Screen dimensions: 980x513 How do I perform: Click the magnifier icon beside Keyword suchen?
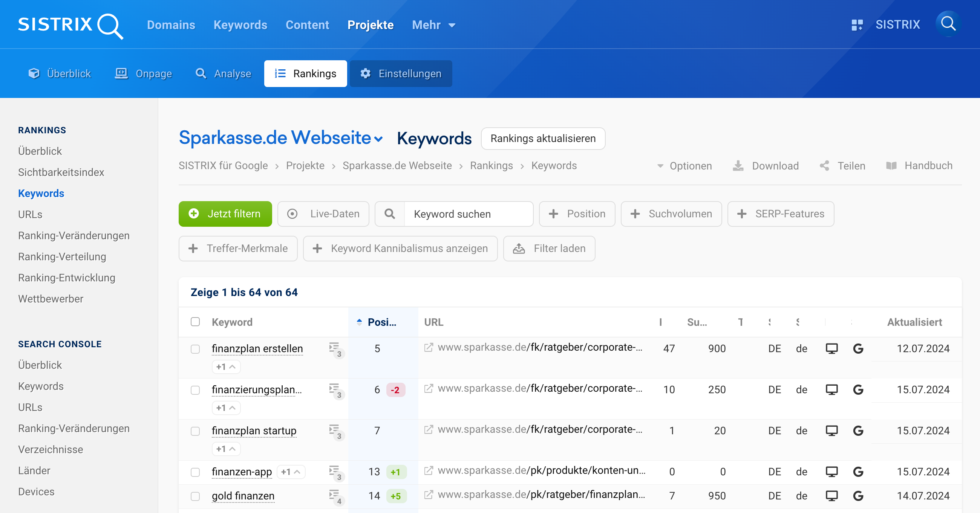pyautogui.click(x=390, y=214)
